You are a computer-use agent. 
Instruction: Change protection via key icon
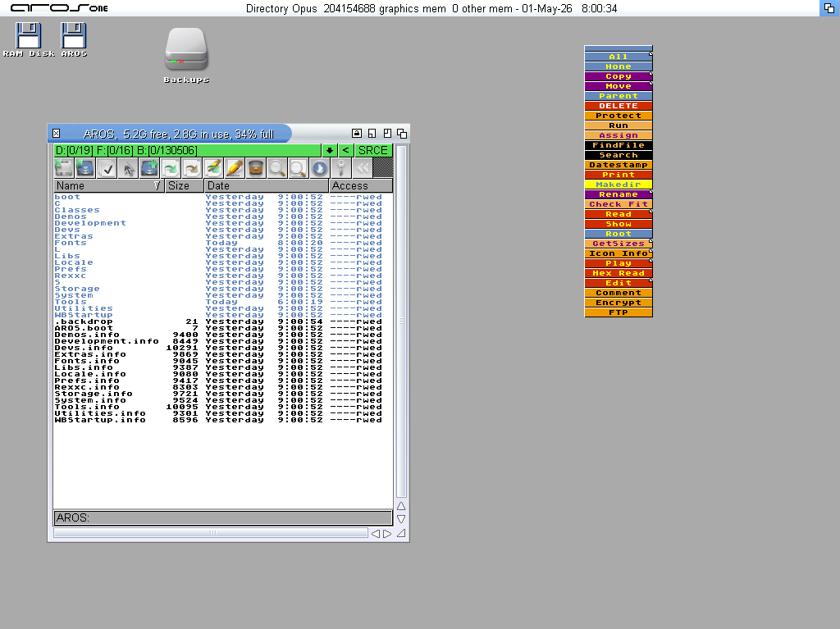tap(340, 168)
